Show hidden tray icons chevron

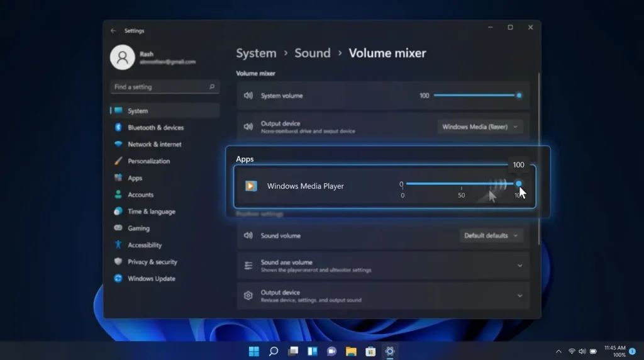(558, 351)
